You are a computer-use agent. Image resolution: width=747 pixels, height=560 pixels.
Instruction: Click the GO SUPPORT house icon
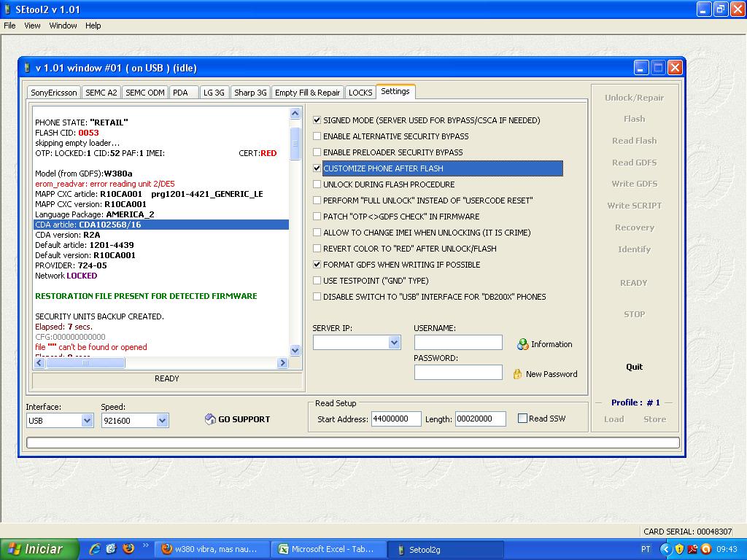click(x=210, y=419)
